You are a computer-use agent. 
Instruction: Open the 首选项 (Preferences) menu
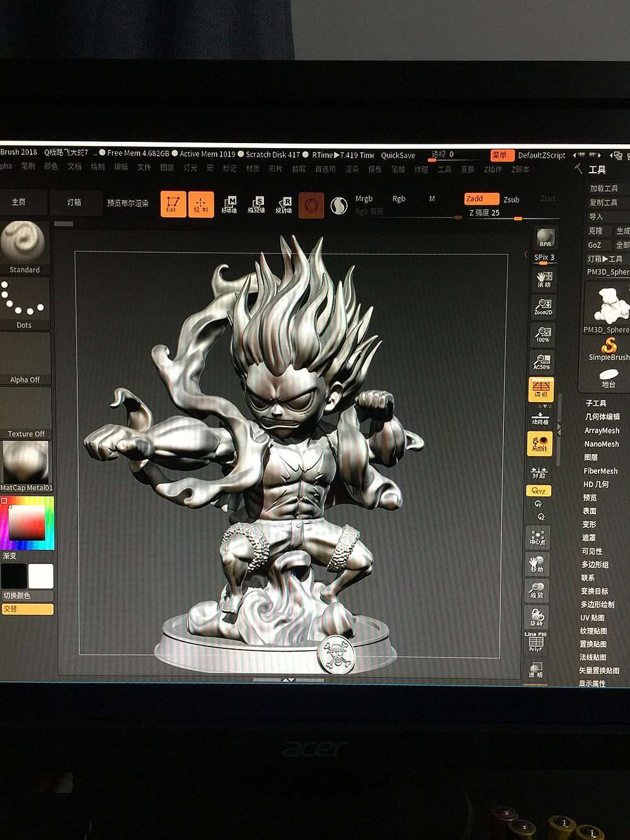coord(325,169)
